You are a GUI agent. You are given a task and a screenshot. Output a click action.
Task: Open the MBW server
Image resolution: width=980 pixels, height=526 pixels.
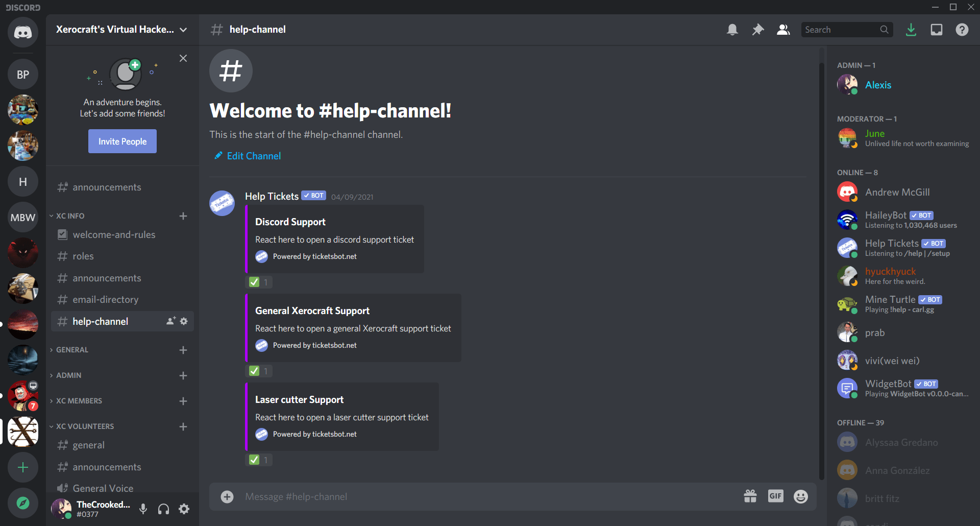point(23,218)
